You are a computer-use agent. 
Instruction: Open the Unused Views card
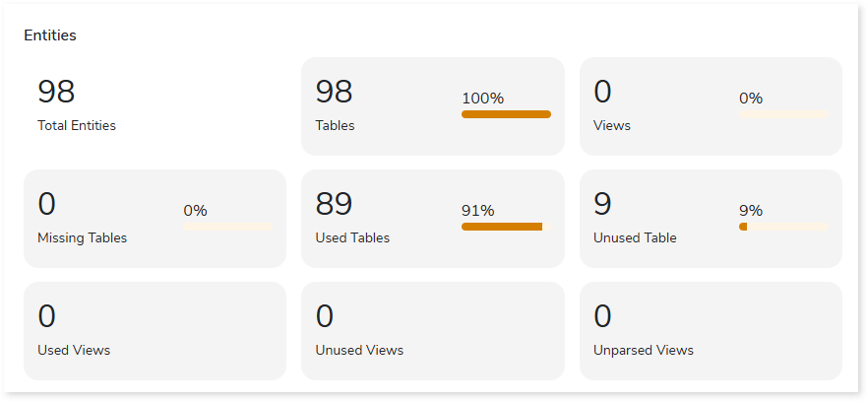click(432, 331)
